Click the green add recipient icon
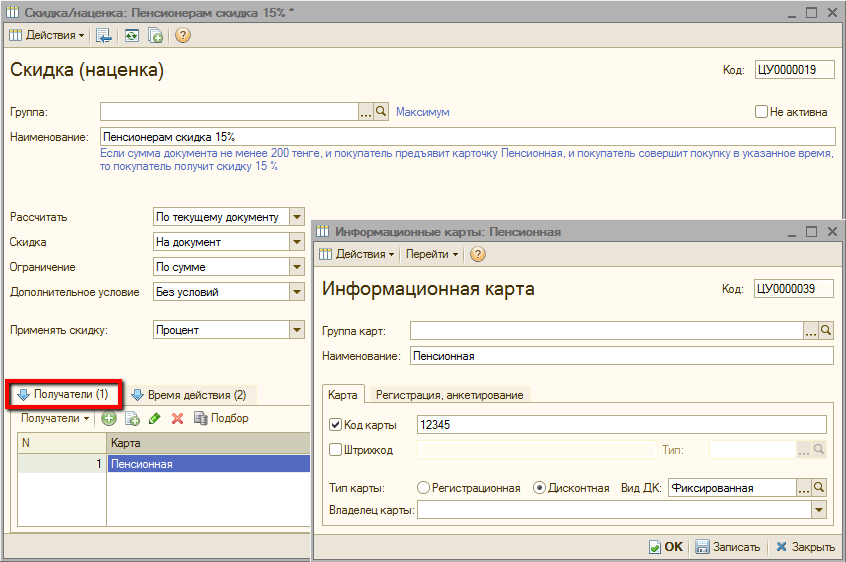Screen dimensions: 846x562 108,418
